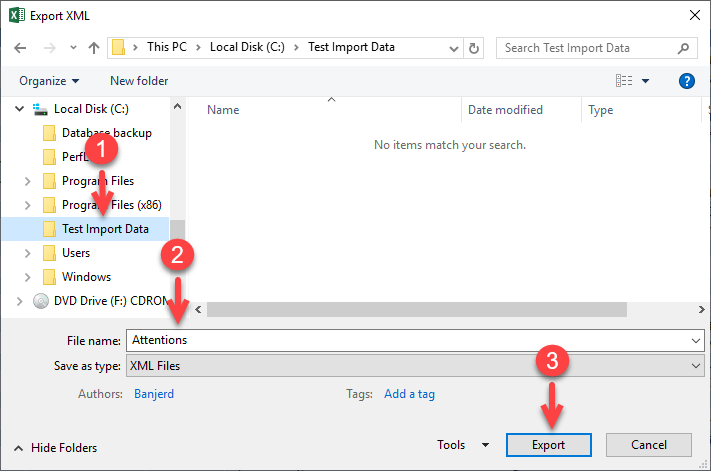Open the Organize menu

click(x=49, y=81)
